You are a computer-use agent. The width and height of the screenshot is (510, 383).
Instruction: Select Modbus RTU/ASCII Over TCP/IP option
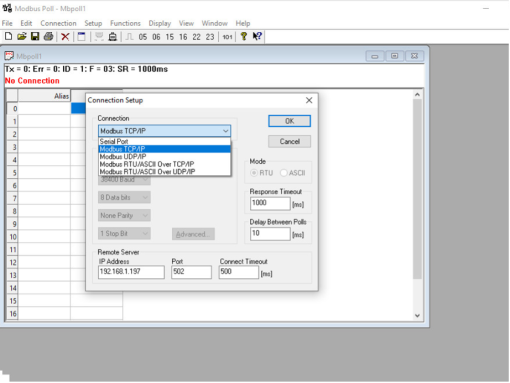(164, 164)
